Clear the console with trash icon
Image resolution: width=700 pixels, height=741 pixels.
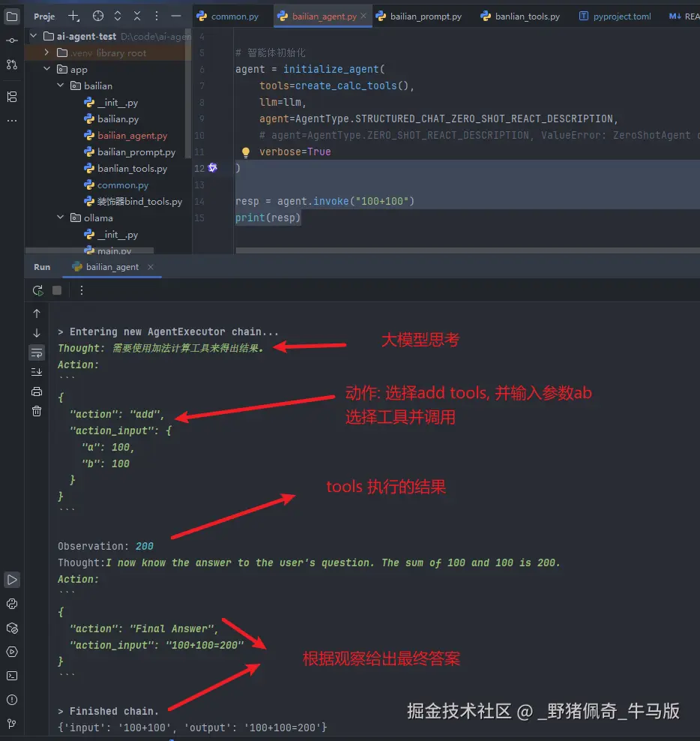tap(37, 410)
